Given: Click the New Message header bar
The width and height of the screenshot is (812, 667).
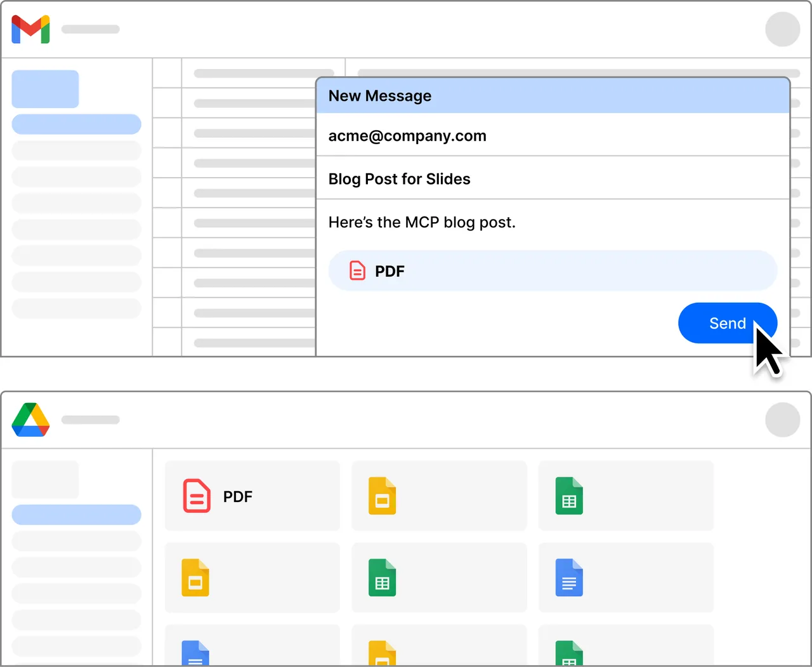Looking at the screenshot, I should pyautogui.click(x=553, y=96).
